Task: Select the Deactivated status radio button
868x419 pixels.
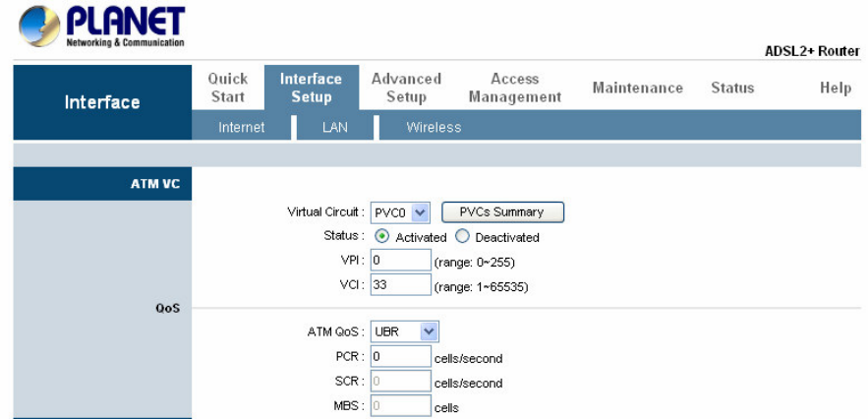Action: pos(462,237)
